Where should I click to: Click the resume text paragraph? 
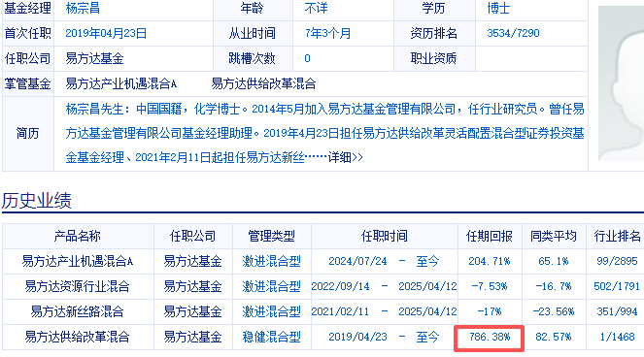tap(324, 133)
